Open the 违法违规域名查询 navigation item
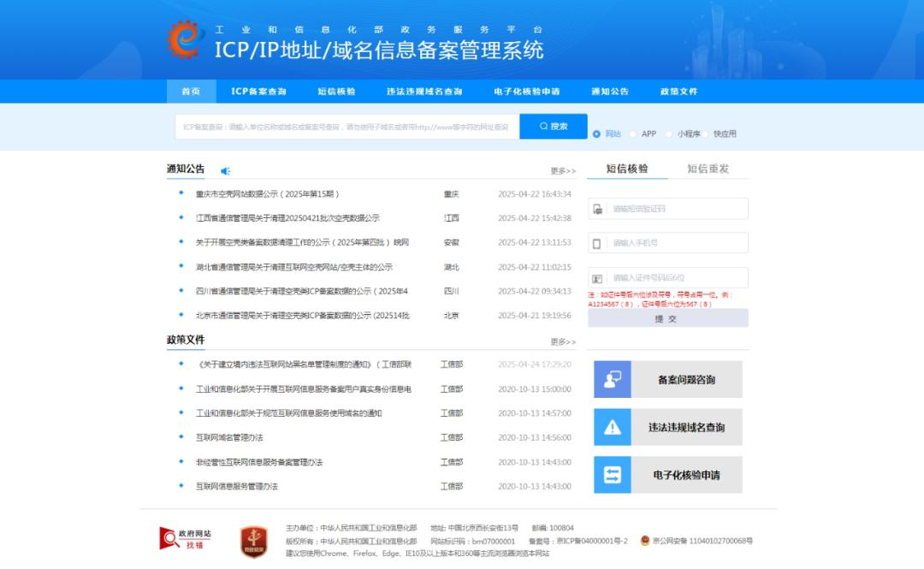This screenshot has width=924, height=569. point(424,92)
